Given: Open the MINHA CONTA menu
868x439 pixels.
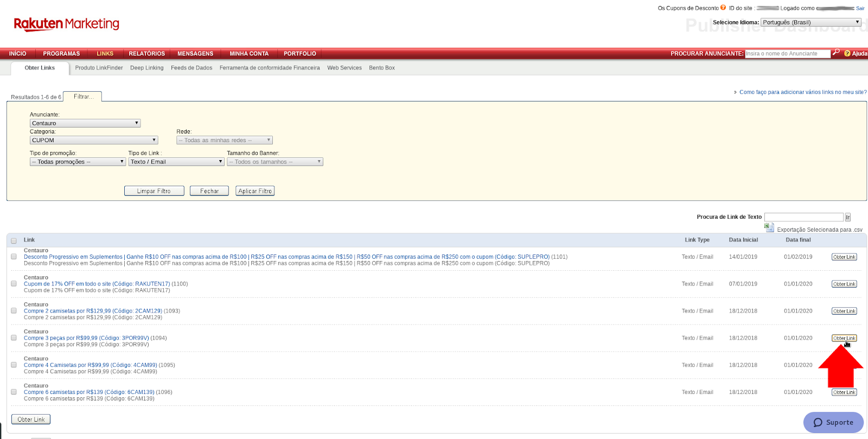Looking at the screenshot, I should [249, 54].
